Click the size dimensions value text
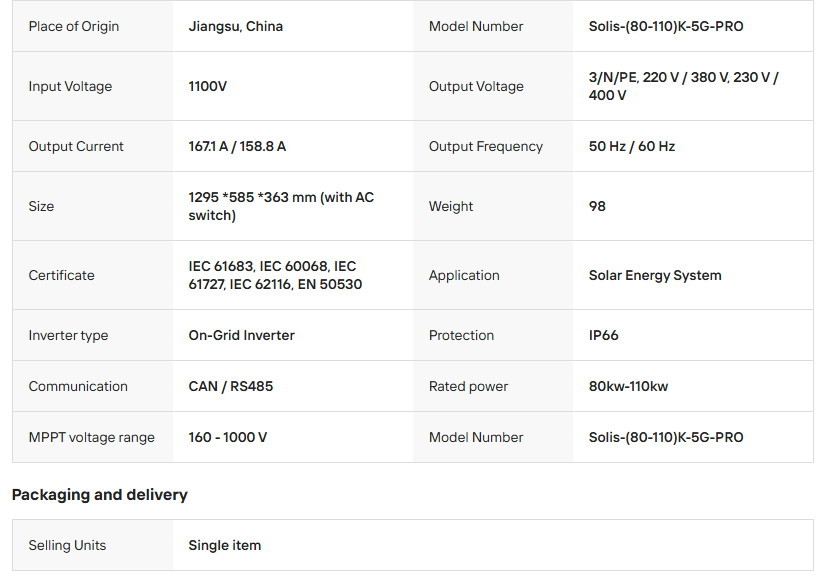 (x=280, y=206)
